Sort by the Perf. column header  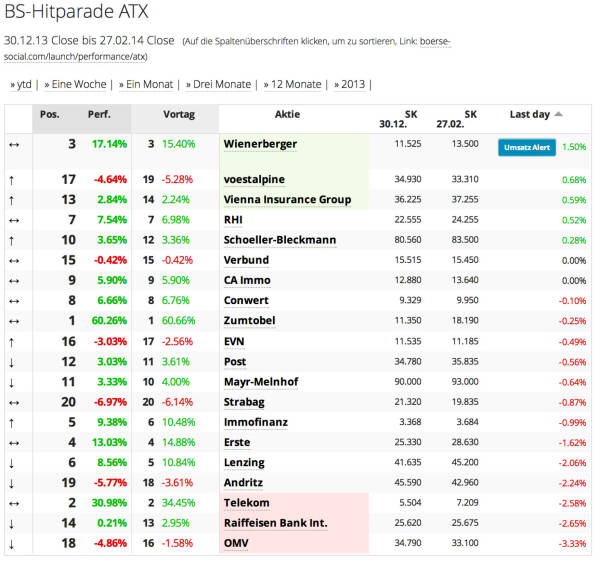click(x=99, y=114)
